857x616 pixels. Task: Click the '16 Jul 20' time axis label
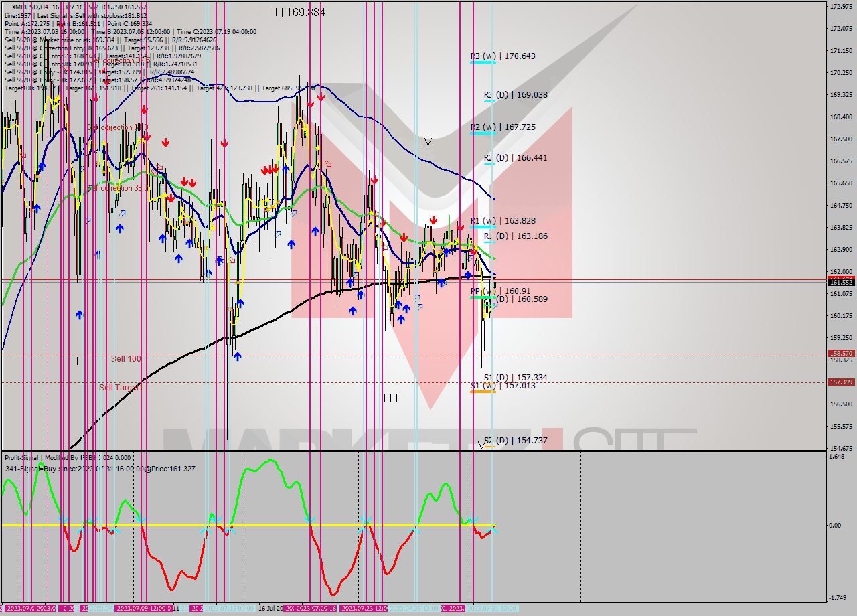(x=270, y=608)
